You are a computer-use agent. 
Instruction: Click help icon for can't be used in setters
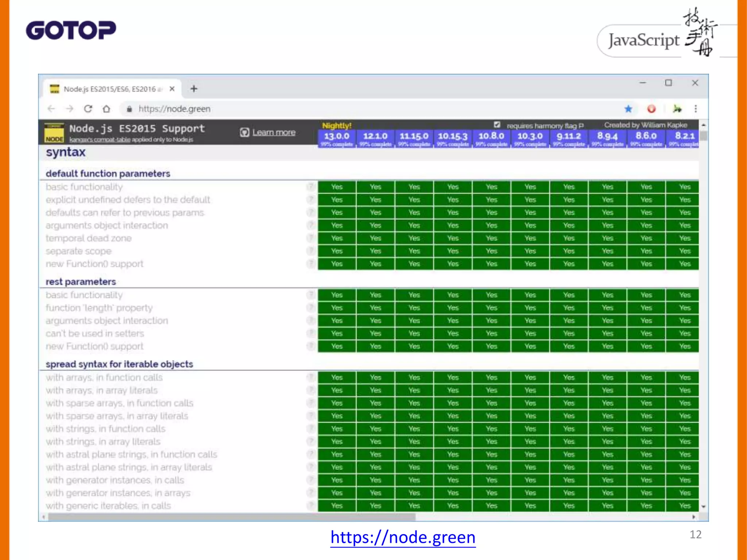[310, 333]
